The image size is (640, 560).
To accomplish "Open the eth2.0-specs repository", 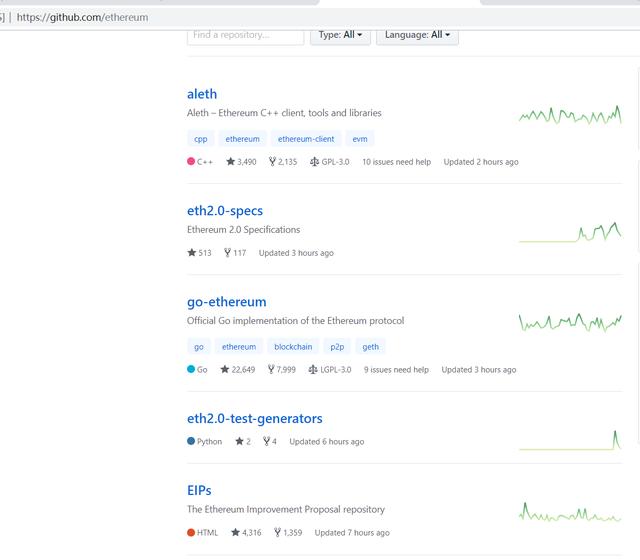I will click(x=225, y=211).
